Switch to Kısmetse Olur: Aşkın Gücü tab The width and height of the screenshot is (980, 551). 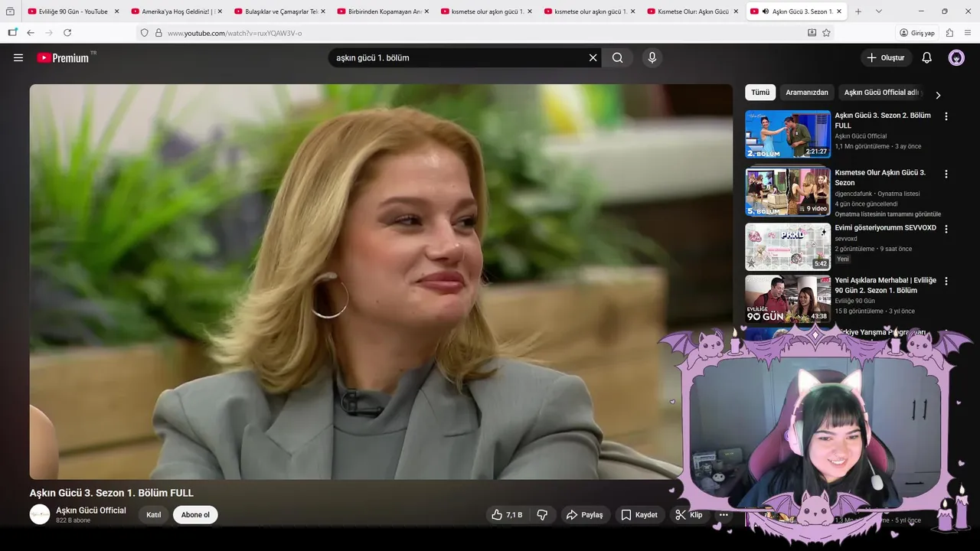pos(691,11)
